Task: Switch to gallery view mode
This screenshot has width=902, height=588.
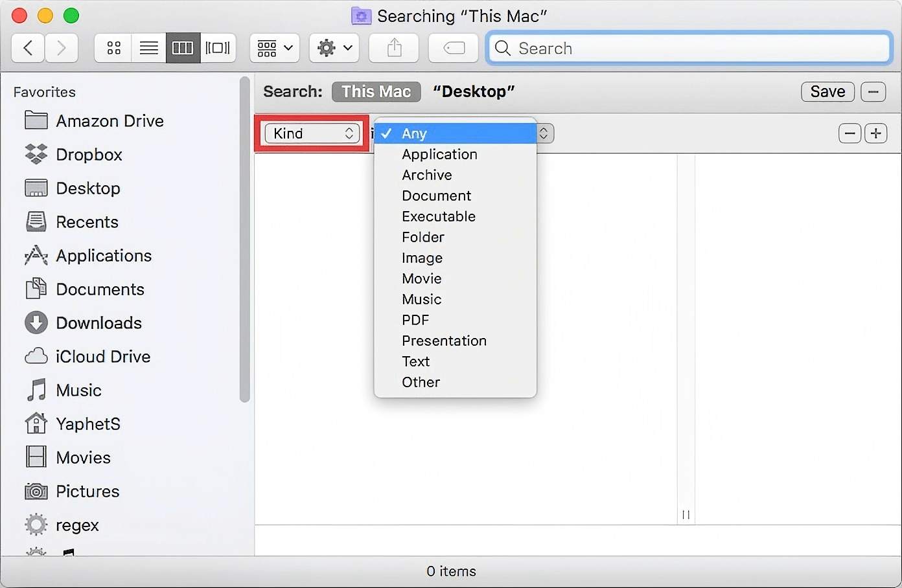Action: click(218, 48)
